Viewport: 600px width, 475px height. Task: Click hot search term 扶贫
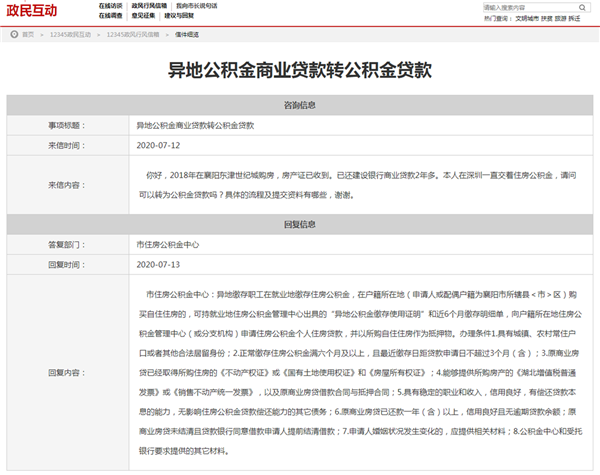pos(548,18)
